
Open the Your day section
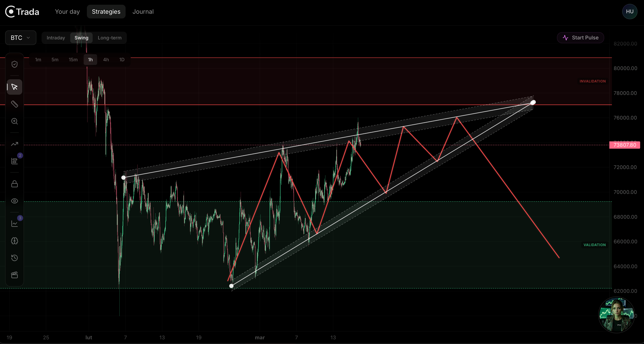67,12
